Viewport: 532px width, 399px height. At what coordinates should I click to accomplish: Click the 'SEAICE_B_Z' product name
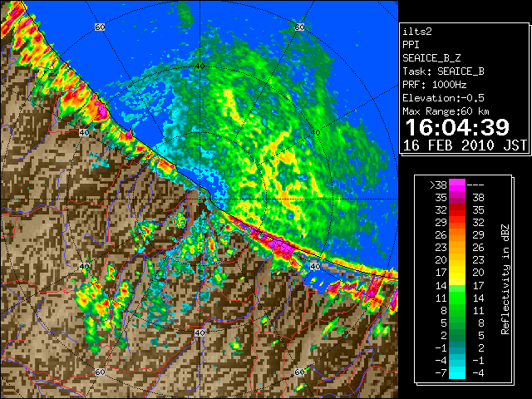point(431,58)
